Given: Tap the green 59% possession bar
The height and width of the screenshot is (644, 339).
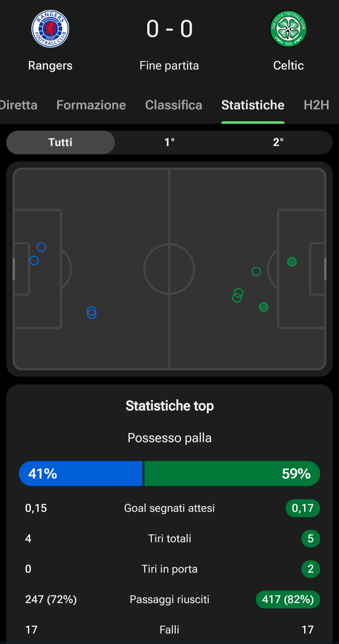Looking at the screenshot, I should [x=232, y=473].
